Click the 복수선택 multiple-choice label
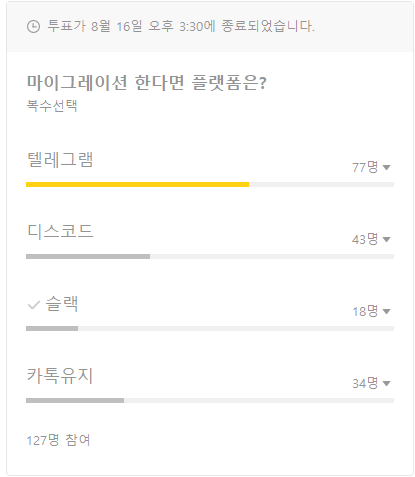Viewport: 415px width, 477px height. [x=52, y=106]
